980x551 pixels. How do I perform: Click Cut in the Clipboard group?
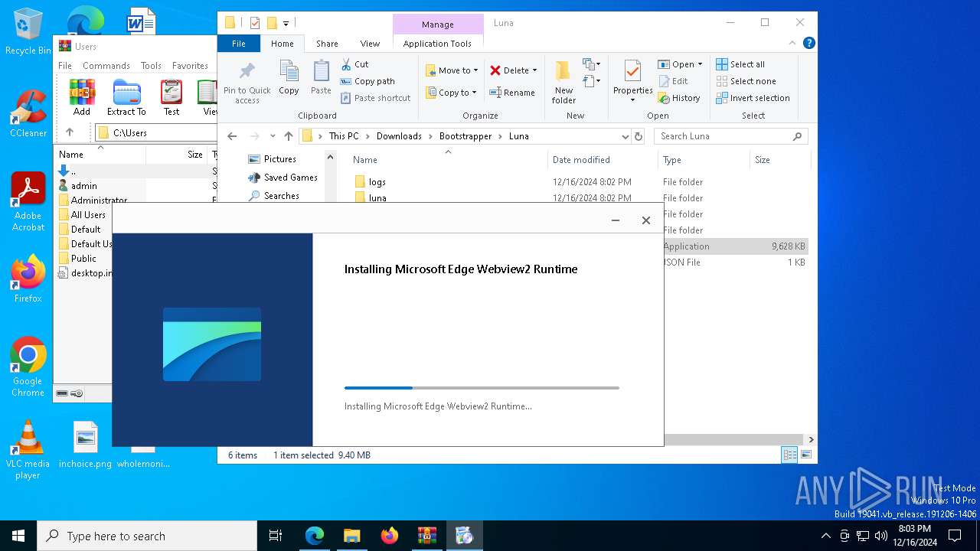pyautogui.click(x=355, y=64)
